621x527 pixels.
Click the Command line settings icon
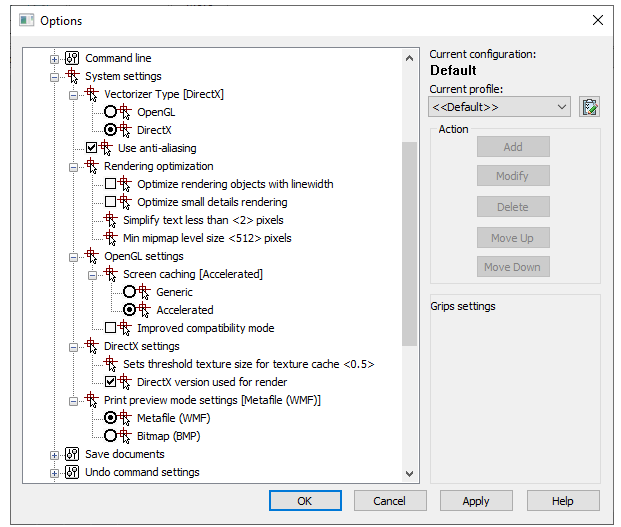(72, 58)
